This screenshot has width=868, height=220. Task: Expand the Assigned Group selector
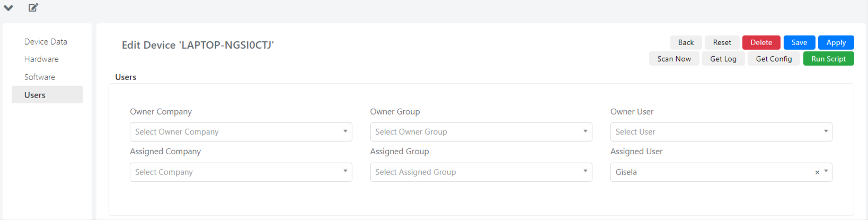(x=481, y=172)
